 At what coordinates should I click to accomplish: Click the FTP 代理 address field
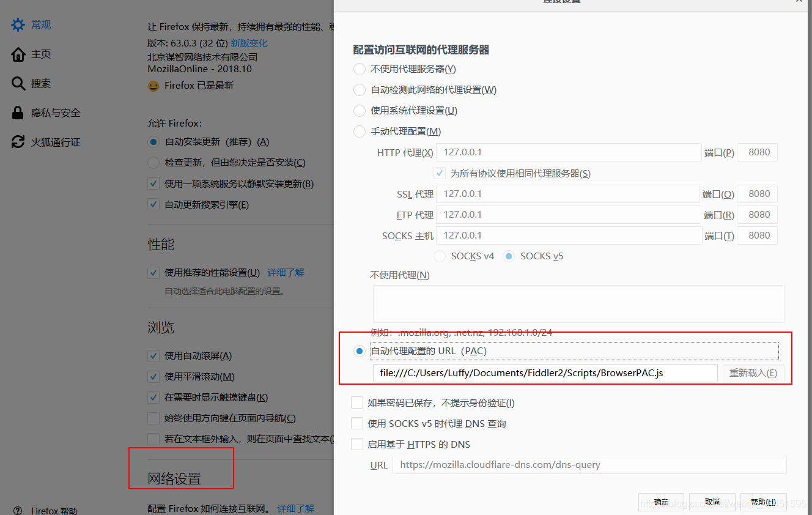[x=568, y=215]
